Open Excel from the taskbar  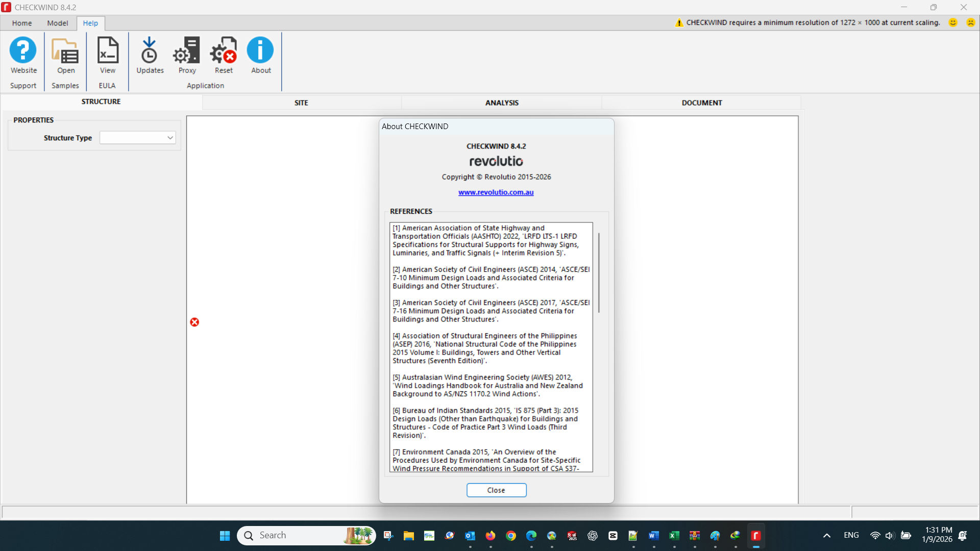click(674, 535)
